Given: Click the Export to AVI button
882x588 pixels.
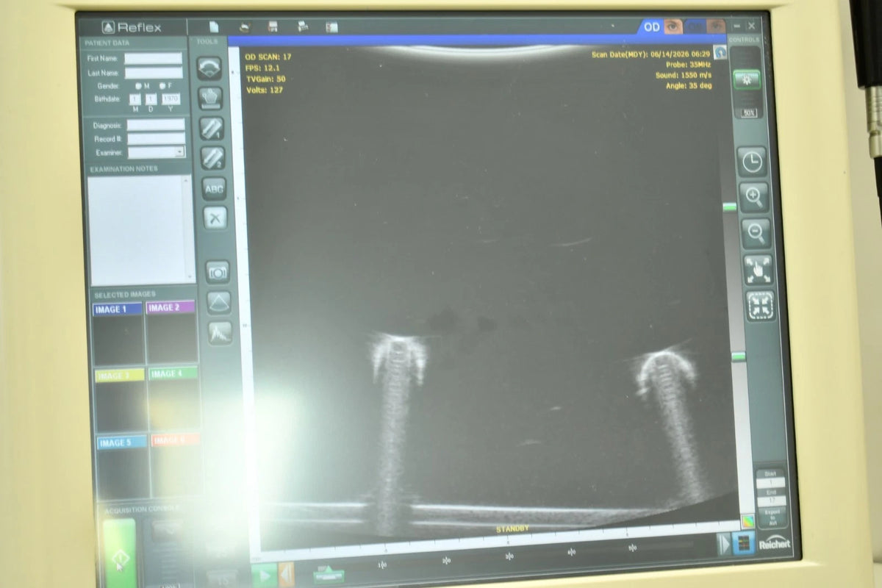Looking at the screenshot, I should [772, 517].
